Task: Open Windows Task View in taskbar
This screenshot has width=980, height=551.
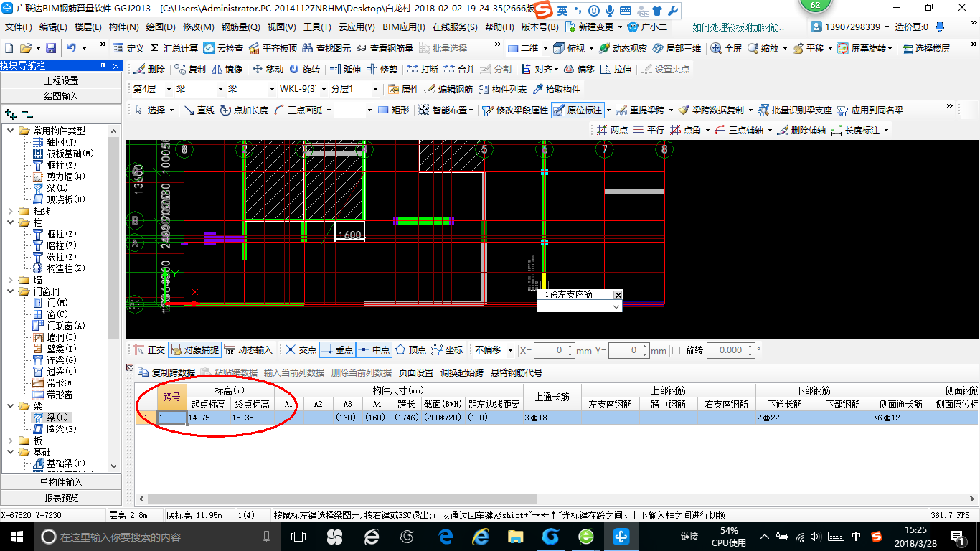Action: (298, 536)
